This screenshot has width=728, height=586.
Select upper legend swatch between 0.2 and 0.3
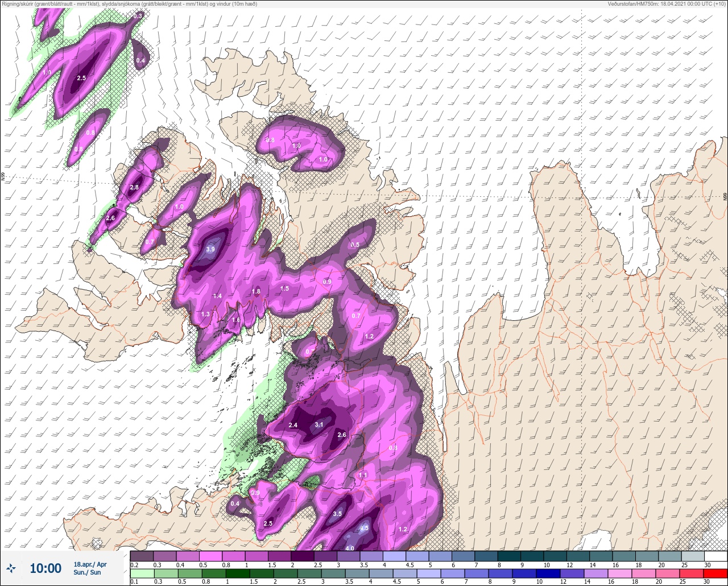coord(142,556)
